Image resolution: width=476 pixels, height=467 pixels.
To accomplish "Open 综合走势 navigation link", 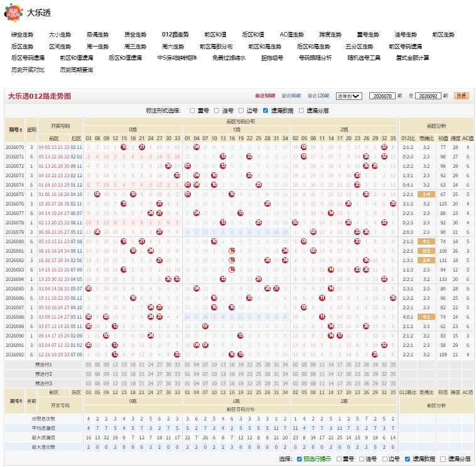I will click(x=22, y=35).
